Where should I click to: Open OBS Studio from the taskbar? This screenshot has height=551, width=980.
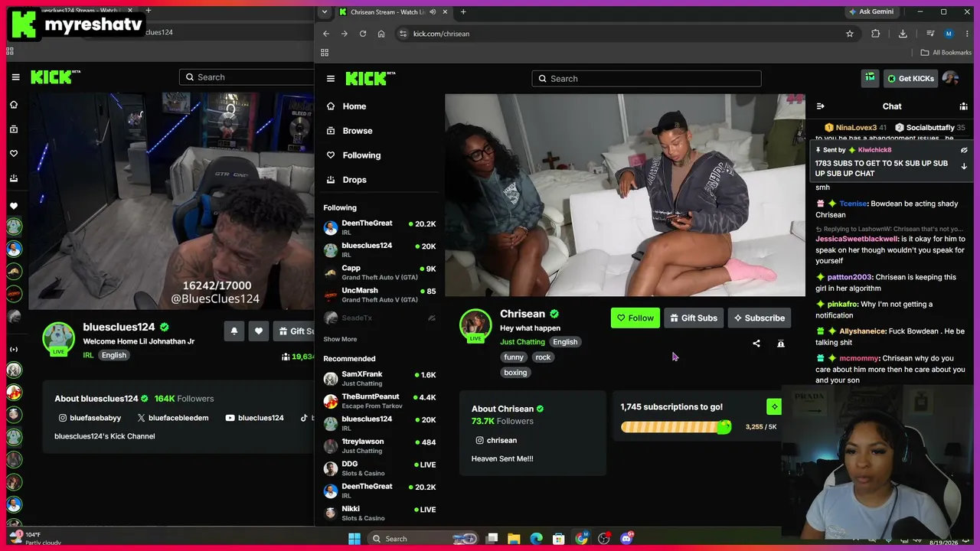[x=604, y=539]
